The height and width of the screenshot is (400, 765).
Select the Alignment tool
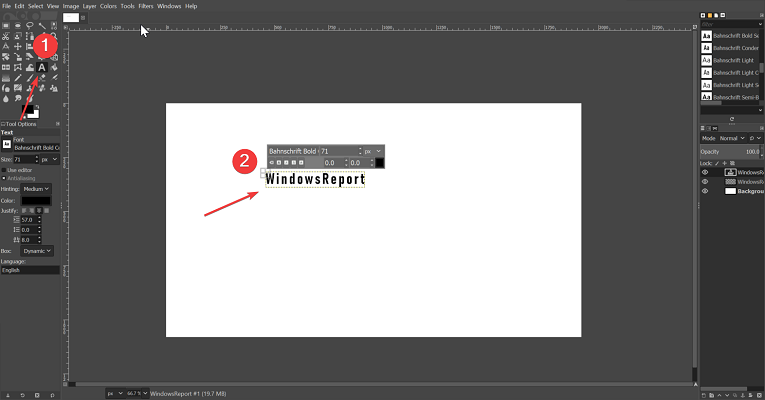pos(29,46)
